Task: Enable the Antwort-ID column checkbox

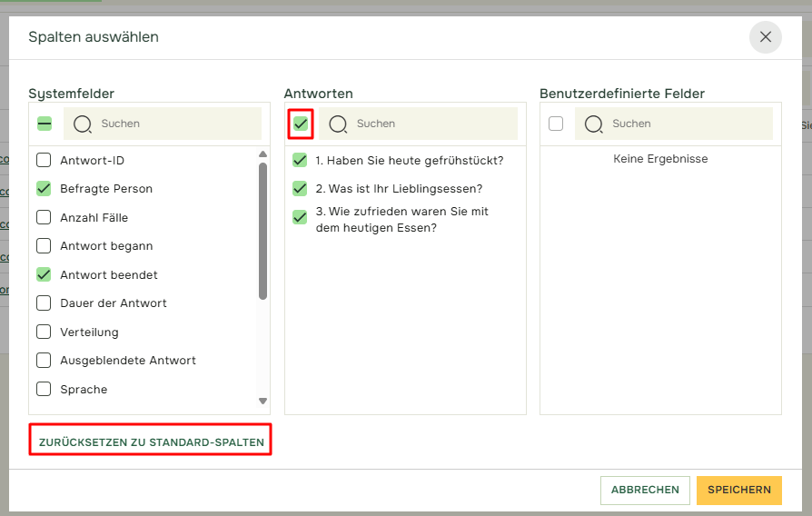Action: click(x=44, y=161)
